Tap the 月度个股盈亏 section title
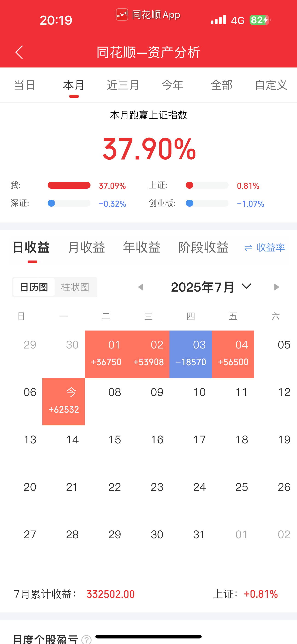The height and width of the screenshot is (644, 297). coord(46,639)
